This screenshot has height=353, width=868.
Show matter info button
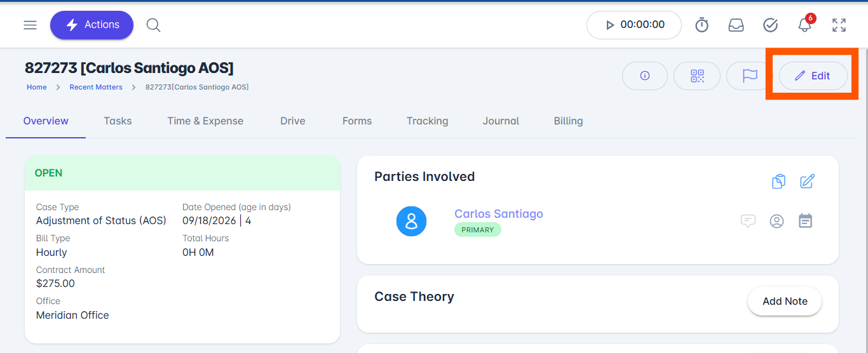point(645,76)
